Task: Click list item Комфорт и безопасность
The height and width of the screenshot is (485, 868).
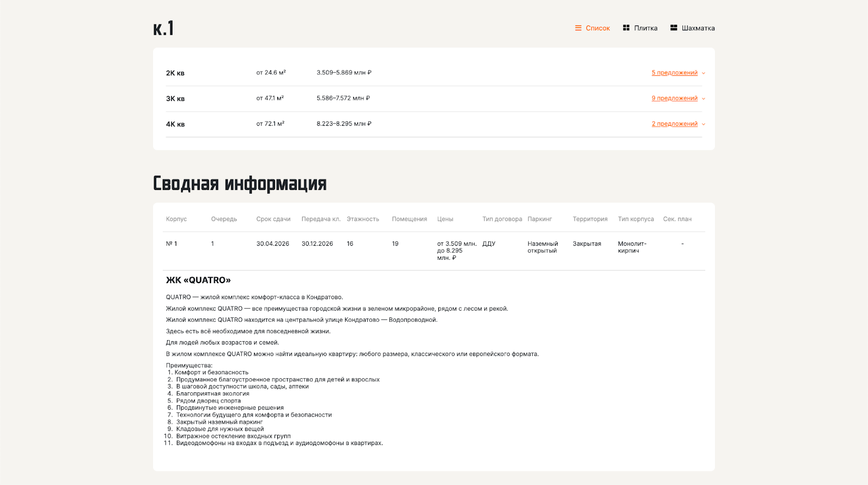Action: coord(212,373)
